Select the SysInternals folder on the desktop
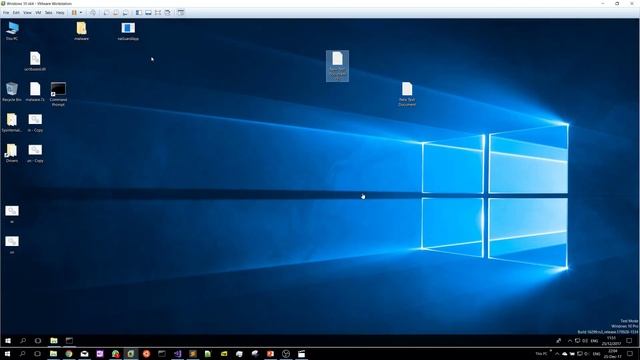The height and width of the screenshot is (360, 640). click(x=12, y=122)
